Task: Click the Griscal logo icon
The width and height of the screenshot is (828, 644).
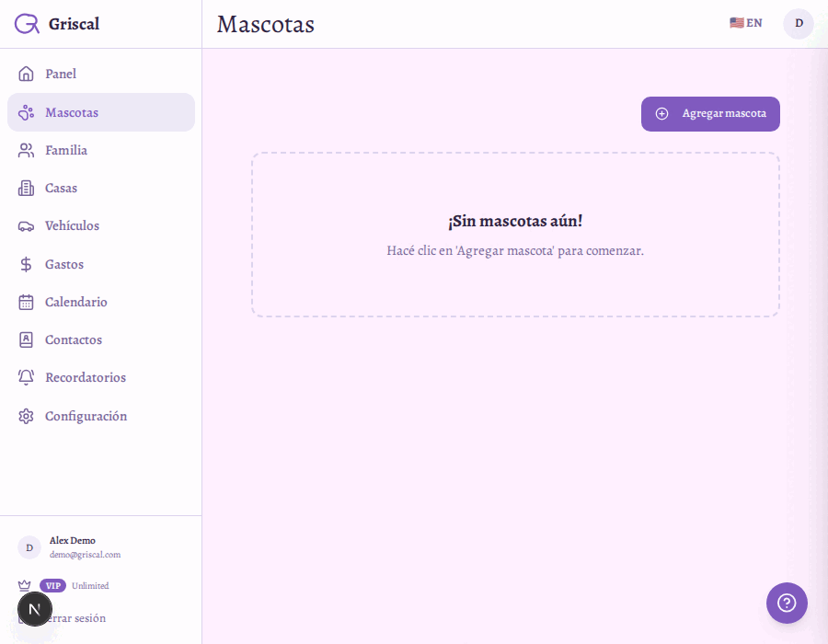Action: (27, 24)
